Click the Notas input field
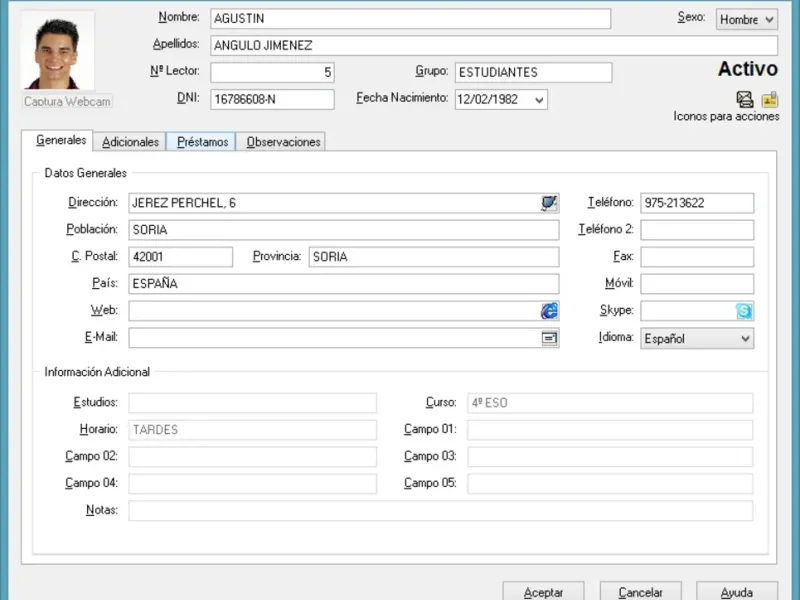The image size is (800, 600). pos(441,511)
